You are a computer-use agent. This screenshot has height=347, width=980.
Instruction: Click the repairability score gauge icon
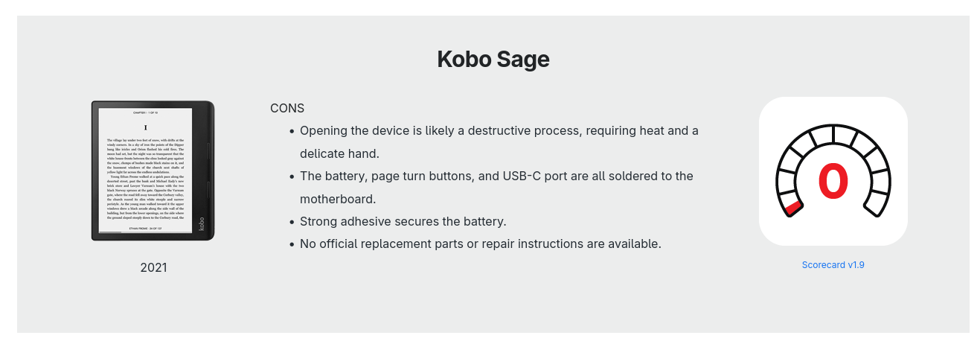[833, 171]
